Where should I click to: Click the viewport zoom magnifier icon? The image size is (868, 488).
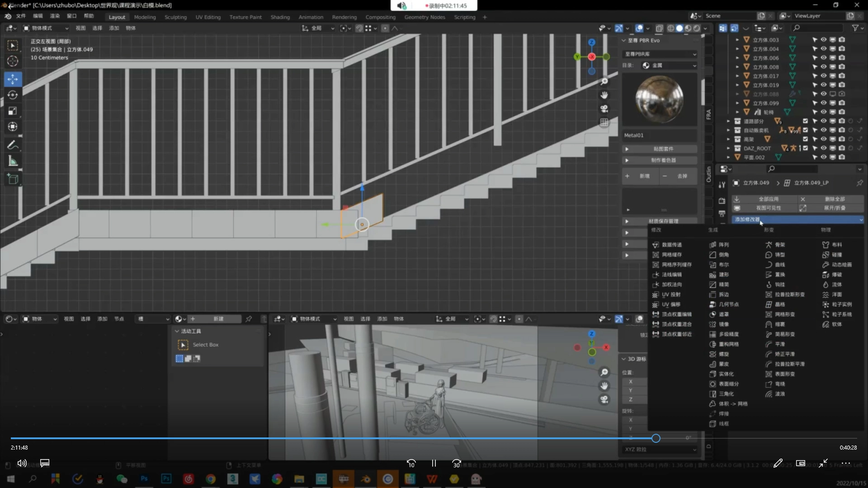(x=604, y=82)
